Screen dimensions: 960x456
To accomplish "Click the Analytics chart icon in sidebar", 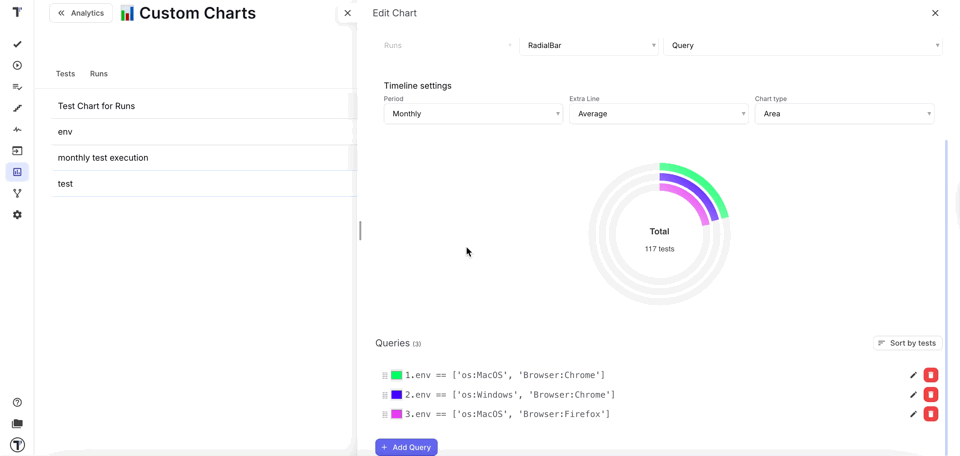I will (x=17, y=172).
